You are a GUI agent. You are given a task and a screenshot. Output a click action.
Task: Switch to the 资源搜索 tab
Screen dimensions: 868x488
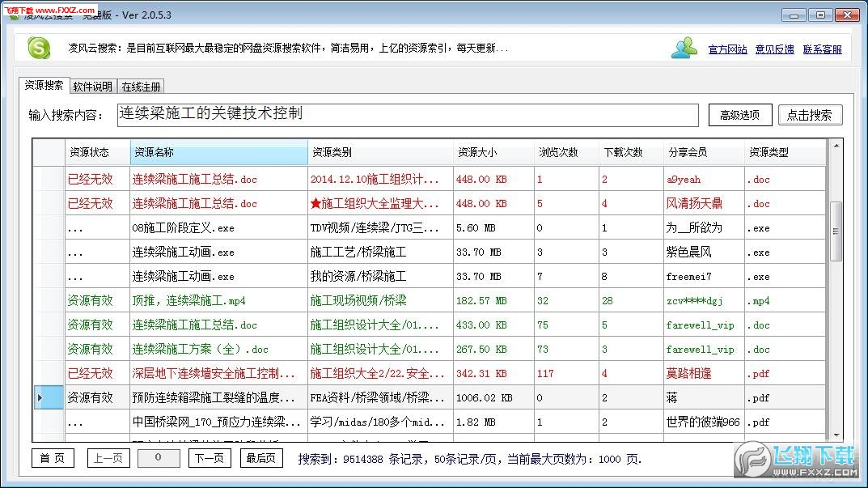tap(44, 85)
